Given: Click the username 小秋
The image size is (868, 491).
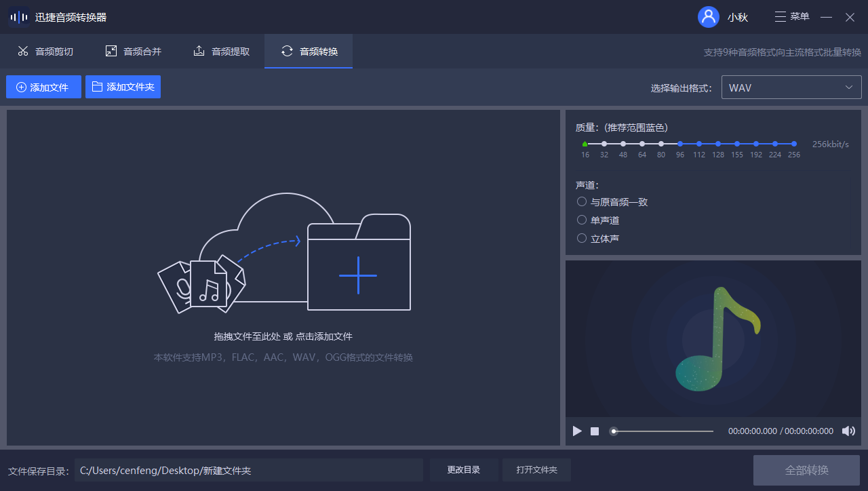Looking at the screenshot, I should pyautogui.click(x=738, y=18).
